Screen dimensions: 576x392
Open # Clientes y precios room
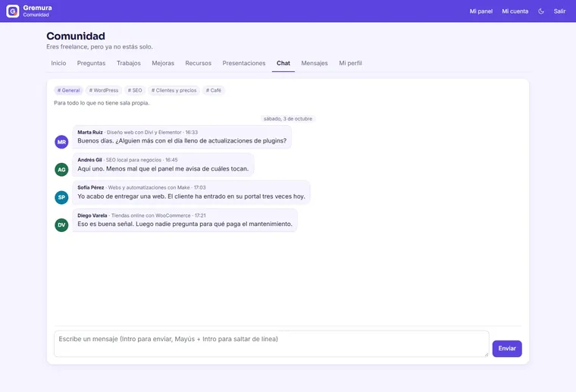point(174,90)
